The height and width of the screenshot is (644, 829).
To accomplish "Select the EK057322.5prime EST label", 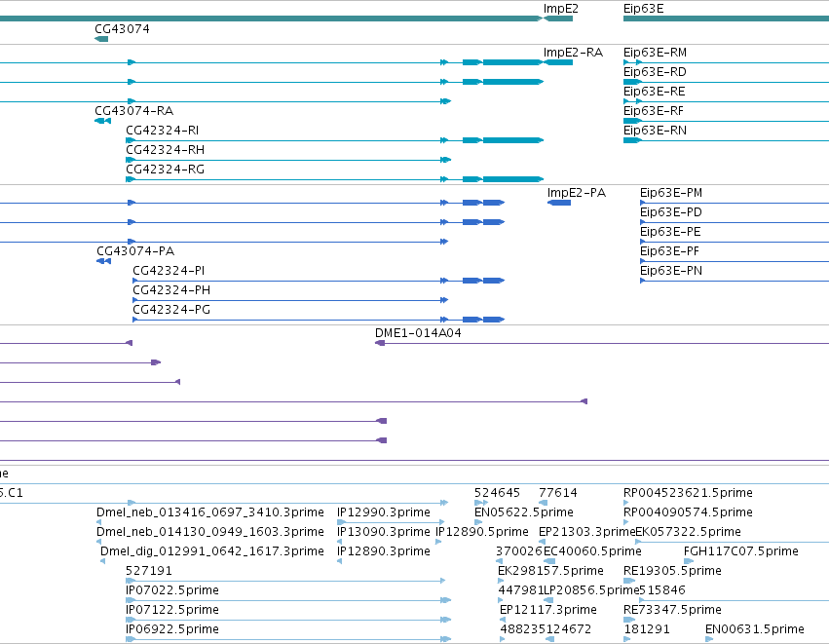I will (688, 532).
